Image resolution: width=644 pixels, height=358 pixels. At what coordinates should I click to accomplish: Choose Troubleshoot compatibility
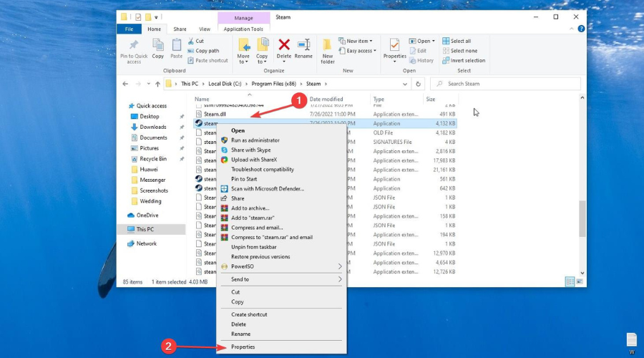(263, 170)
